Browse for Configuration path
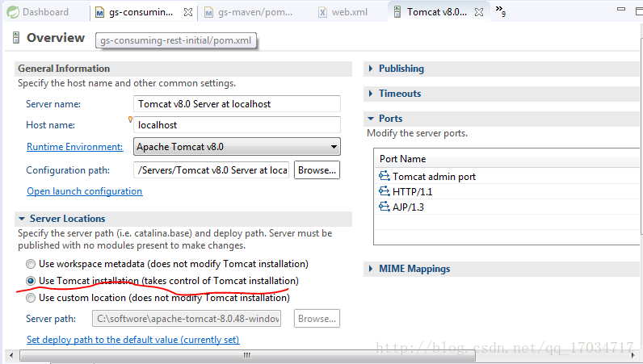This screenshot has width=643, height=364. point(317,170)
